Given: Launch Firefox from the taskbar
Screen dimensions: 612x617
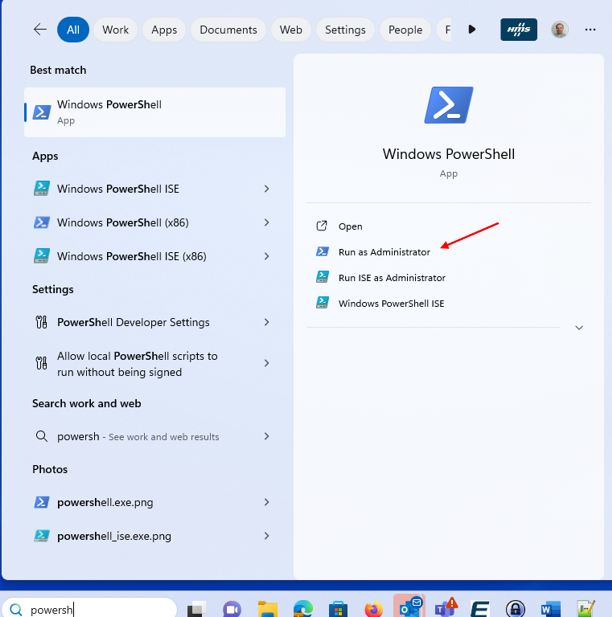Looking at the screenshot, I should (373, 608).
